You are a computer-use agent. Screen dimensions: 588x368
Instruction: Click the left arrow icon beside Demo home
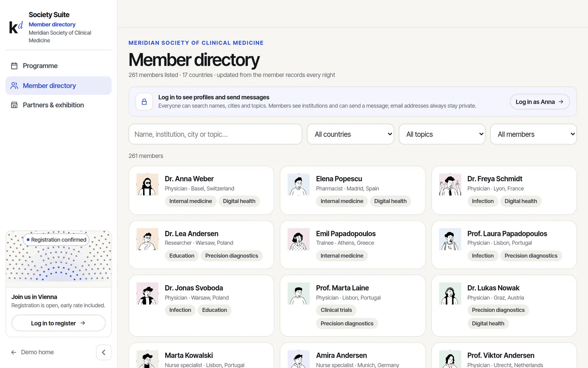[x=14, y=353]
